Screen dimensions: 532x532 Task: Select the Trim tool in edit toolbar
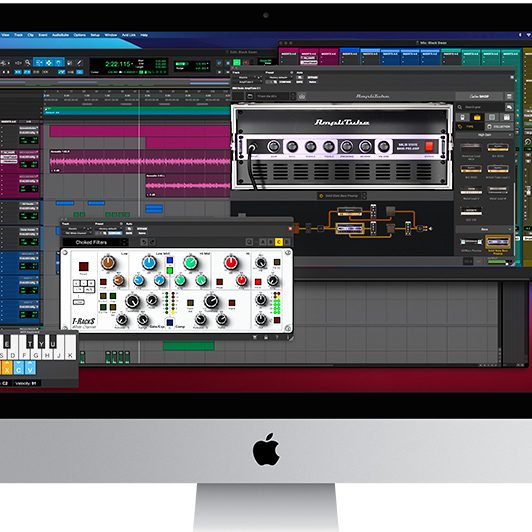[39, 63]
